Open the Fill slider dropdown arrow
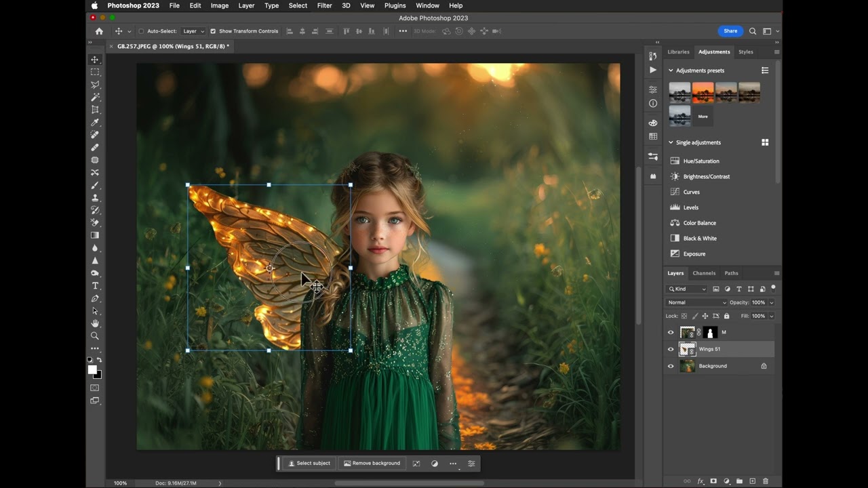The height and width of the screenshot is (488, 868). 771,316
